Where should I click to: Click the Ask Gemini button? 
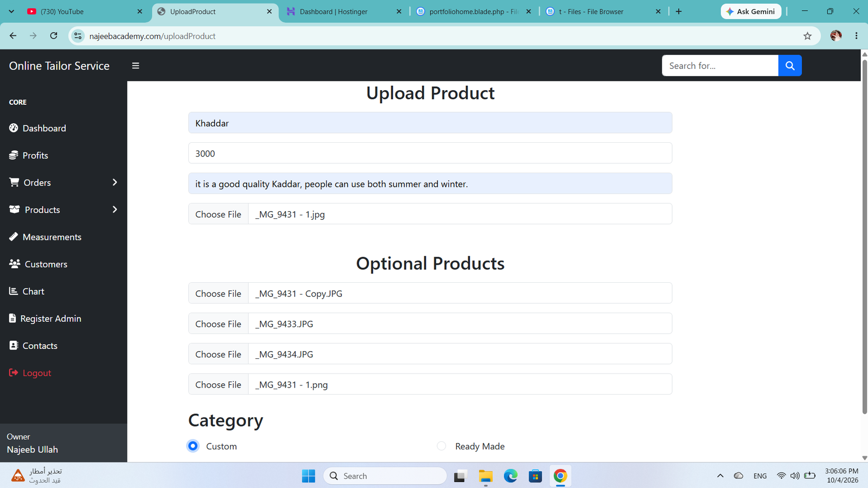pyautogui.click(x=751, y=11)
